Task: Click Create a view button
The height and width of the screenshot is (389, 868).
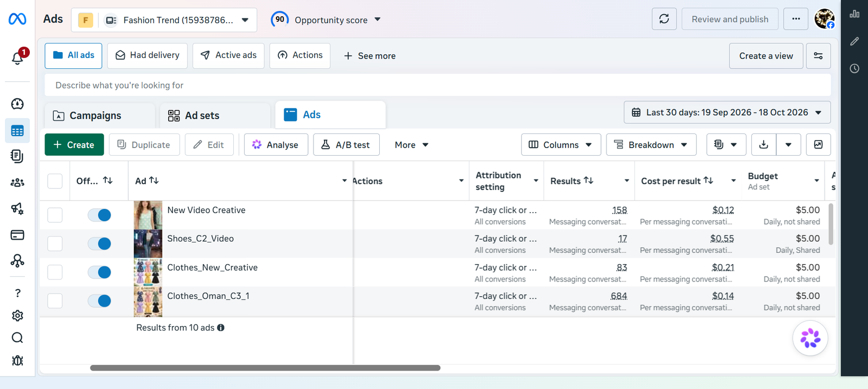Action: [x=766, y=56]
